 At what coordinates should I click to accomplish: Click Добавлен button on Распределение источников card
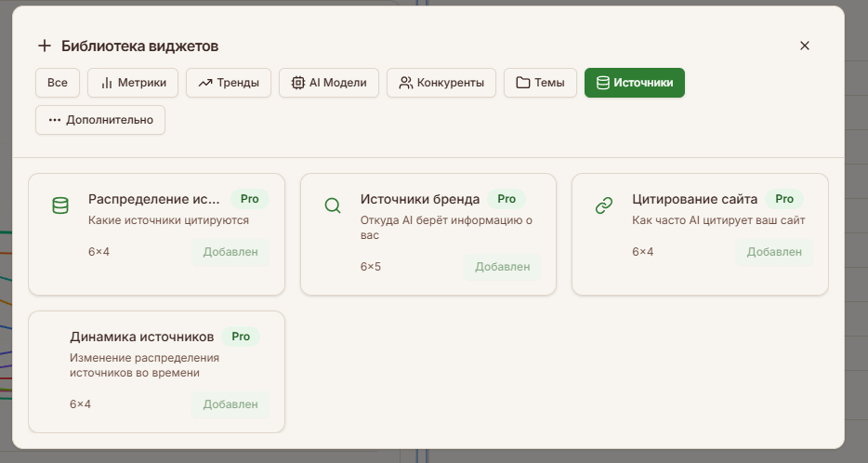pyautogui.click(x=230, y=252)
